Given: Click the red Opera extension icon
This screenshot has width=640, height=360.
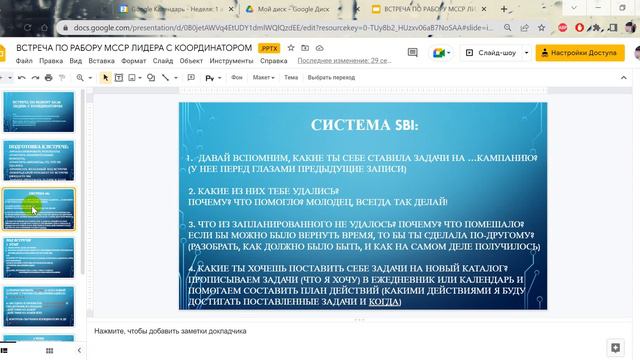Looking at the screenshot, I should (x=579, y=28).
